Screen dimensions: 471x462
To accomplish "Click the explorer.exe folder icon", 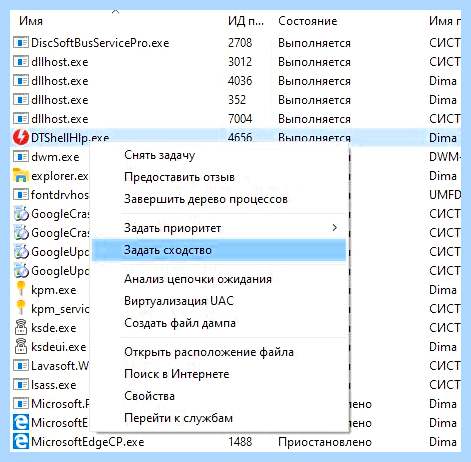I will (x=21, y=175).
